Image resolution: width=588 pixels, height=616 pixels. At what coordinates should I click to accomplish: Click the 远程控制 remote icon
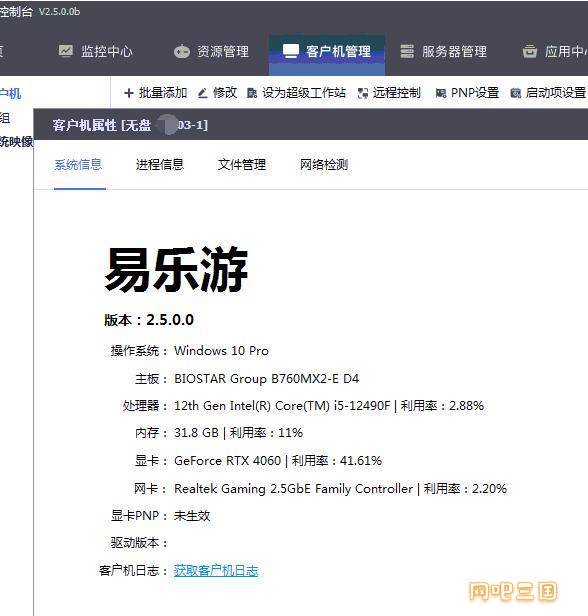(x=363, y=93)
